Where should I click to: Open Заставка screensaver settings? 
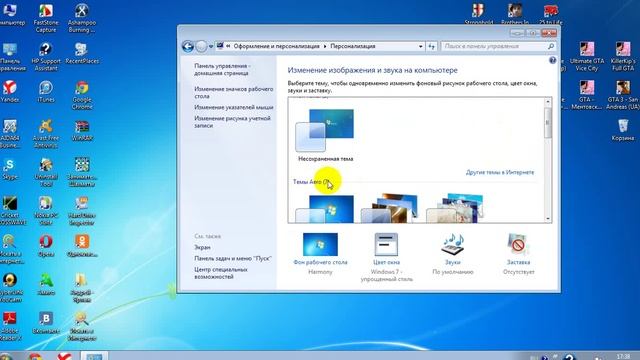[x=518, y=254]
